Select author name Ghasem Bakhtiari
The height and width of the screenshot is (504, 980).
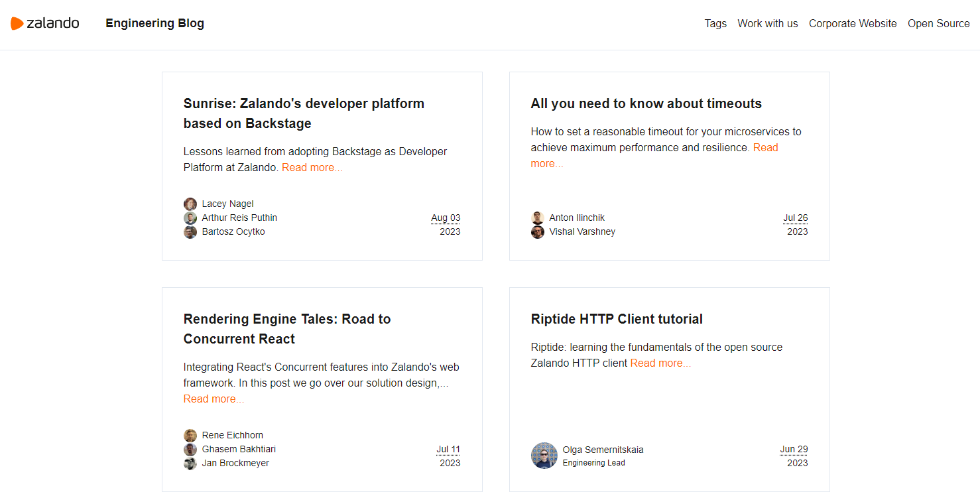coord(239,449)
